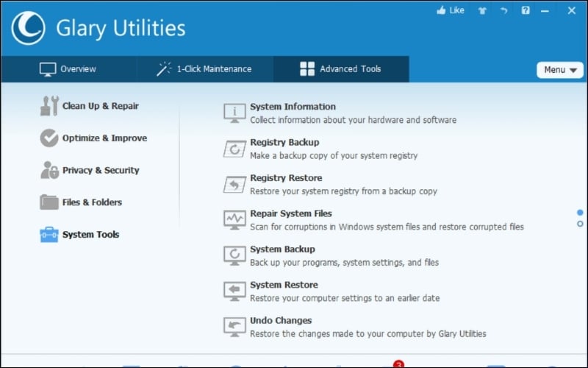Click the Like text label
588x368 pixels.
pyautogui.click(x=456, y=10)
